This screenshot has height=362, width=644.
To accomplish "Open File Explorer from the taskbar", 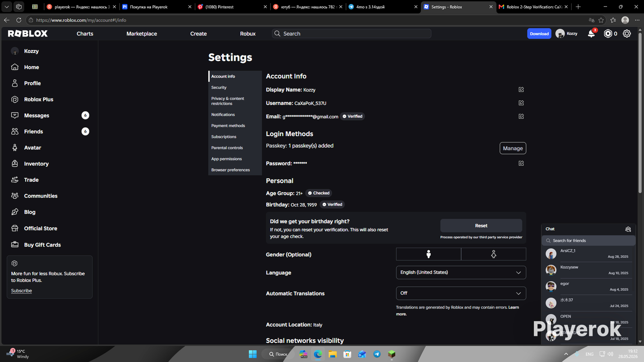I will [x=333, y=354].
